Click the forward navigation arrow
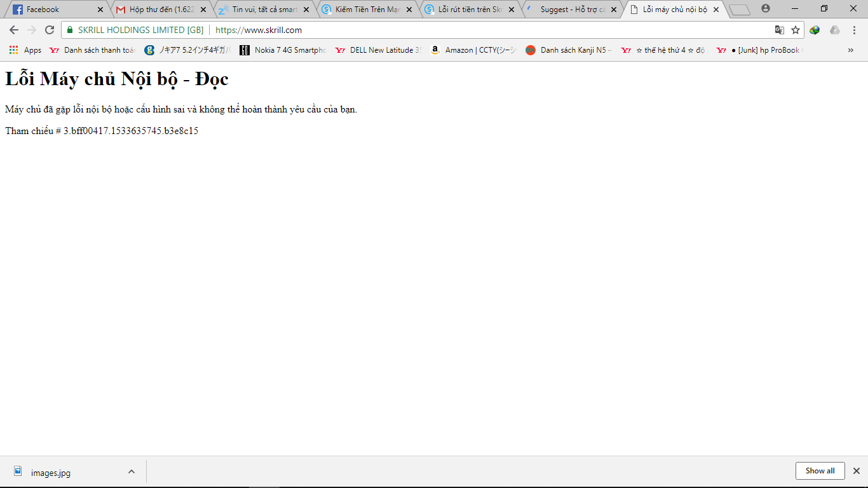Viewport: 868px width, 488px height. [32, 30]
